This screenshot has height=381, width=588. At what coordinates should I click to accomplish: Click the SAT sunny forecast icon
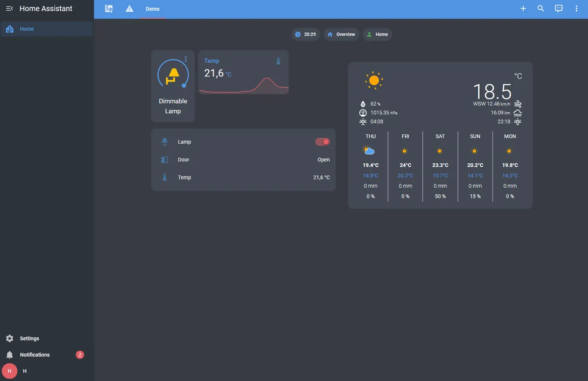click(440, 151)
